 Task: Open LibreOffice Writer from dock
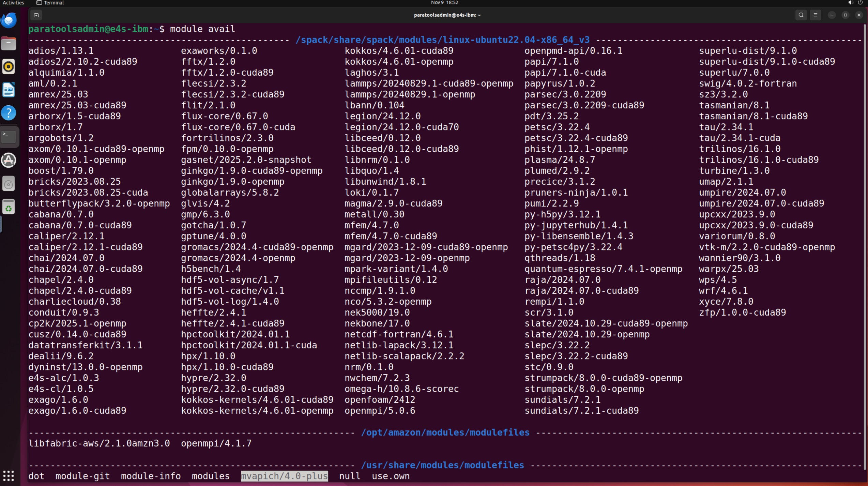click(x=9, y=90)
